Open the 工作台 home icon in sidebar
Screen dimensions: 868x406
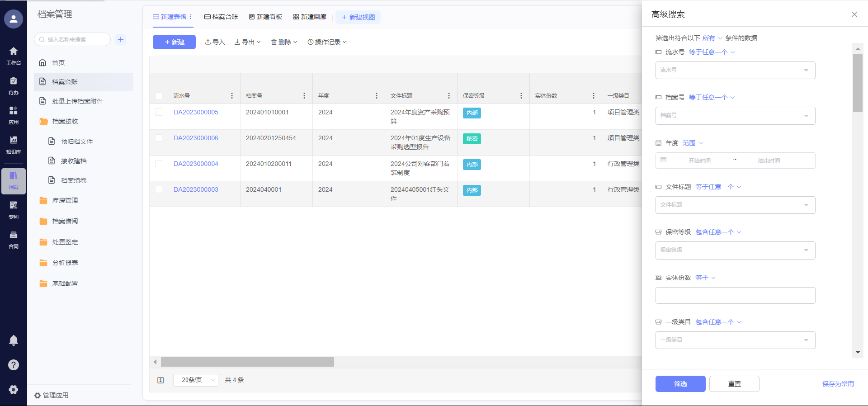14,56
